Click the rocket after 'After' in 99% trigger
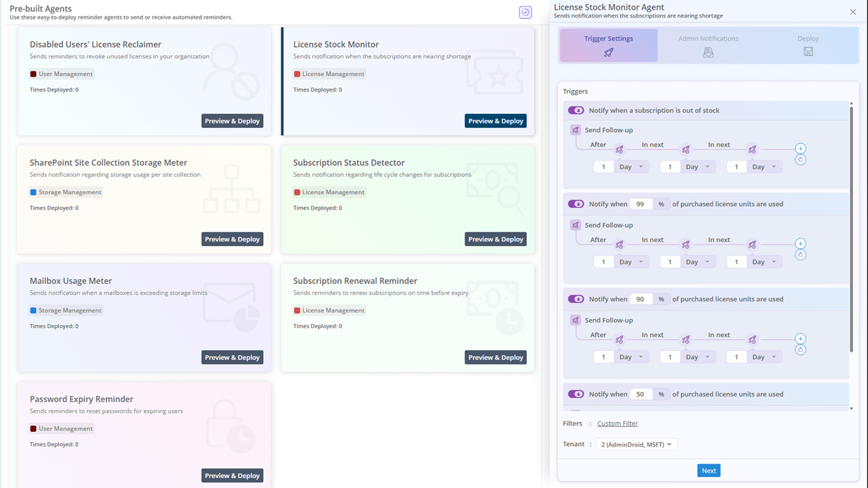 [x=619, y=245]
